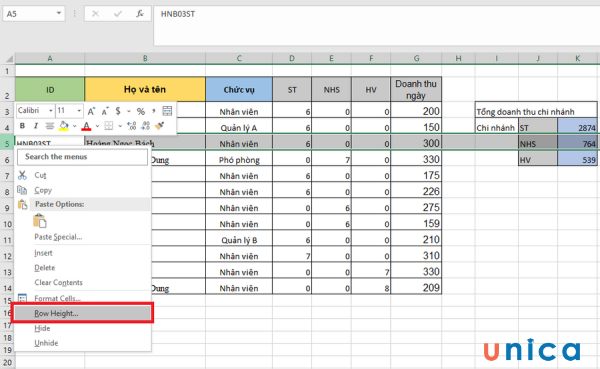The width and height of the screenshot is (600, 369).
Task: Apply comma style number format
Action: pos(153,111)
